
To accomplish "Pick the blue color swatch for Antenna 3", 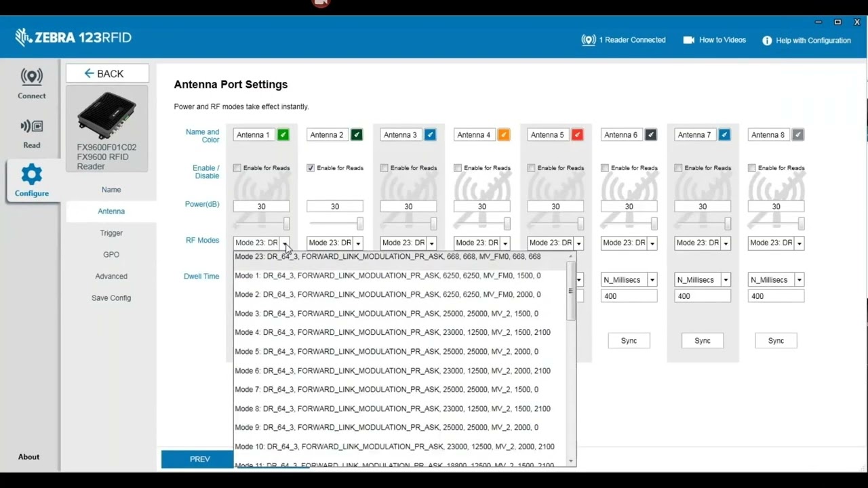I will coord(430,135).
